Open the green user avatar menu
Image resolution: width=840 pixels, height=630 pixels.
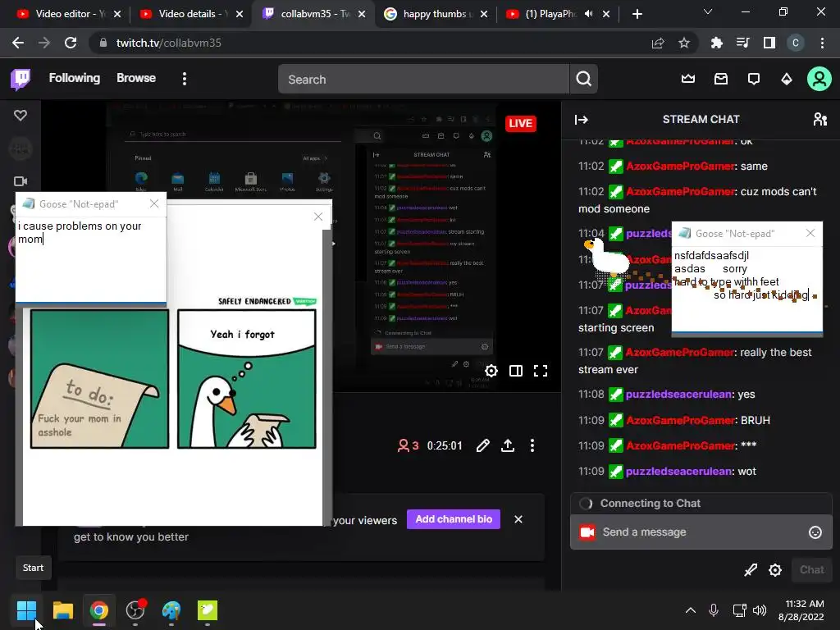coord(819,80)
